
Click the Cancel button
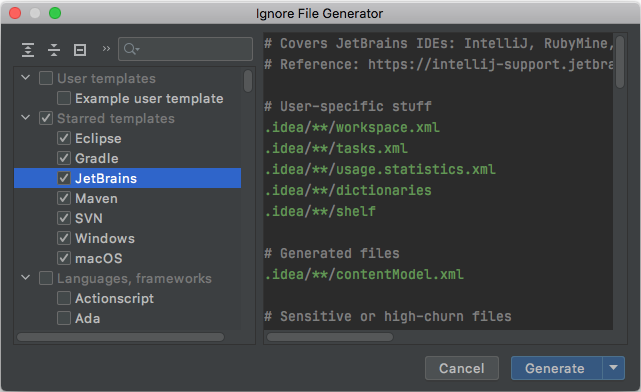tap(462, 368)
